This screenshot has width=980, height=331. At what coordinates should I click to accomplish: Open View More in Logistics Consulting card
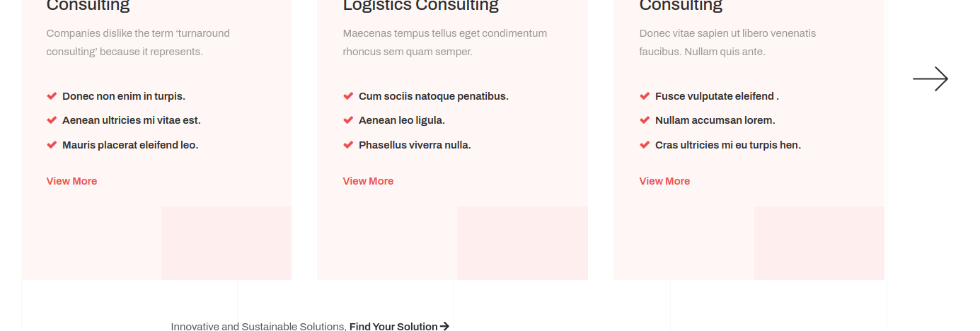[x=368, y=181]
